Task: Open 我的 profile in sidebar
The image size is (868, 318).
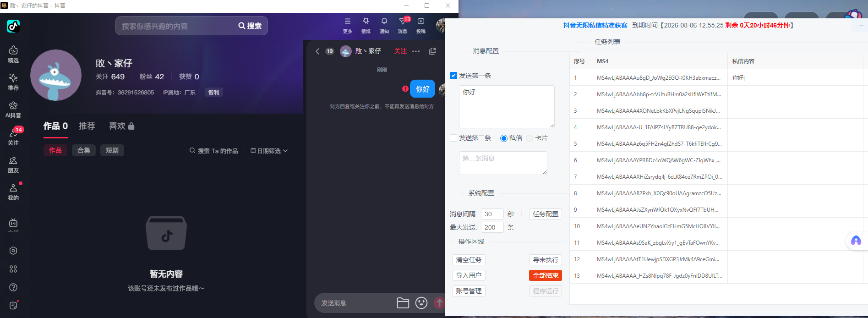Action: pos(13,192)
